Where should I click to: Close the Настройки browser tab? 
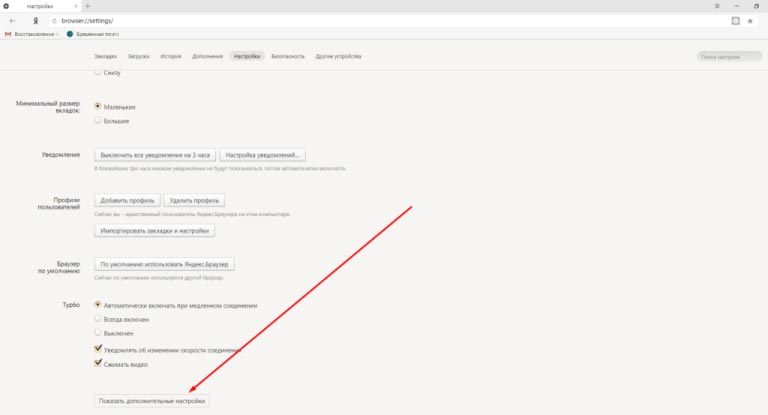point(76,6)
